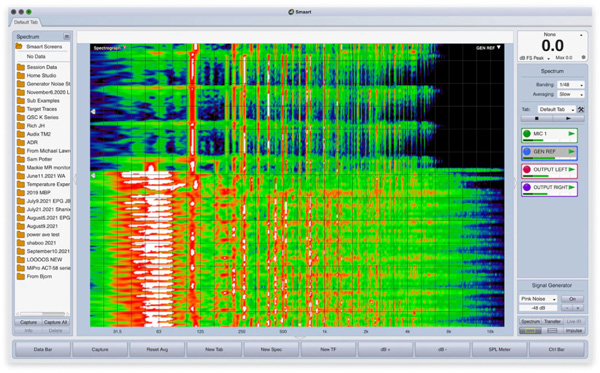Image resolution: width=600 pixels, height=373 pixels.
Task: Open the Averaging dropdown set to Slow
Action: click(571, 94)
